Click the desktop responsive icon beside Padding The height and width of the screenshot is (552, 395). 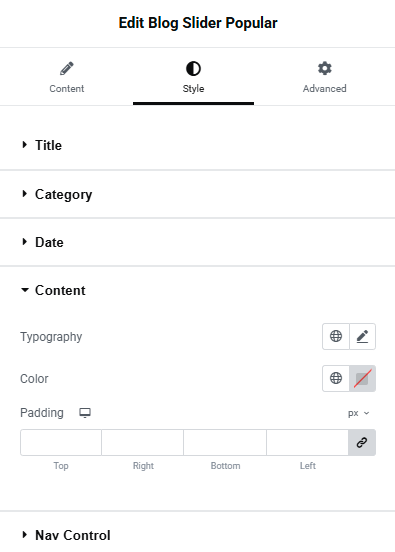tap(85, 413)
